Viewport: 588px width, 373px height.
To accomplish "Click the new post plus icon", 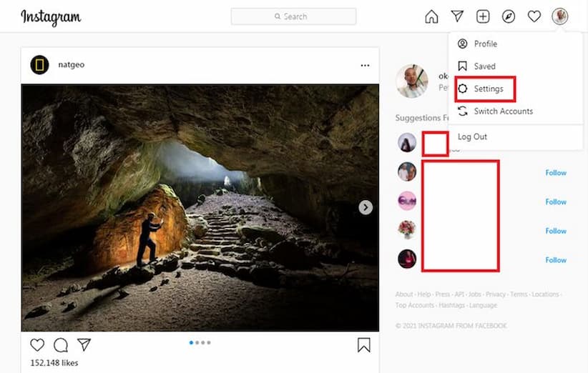I will tap(483, 16).
